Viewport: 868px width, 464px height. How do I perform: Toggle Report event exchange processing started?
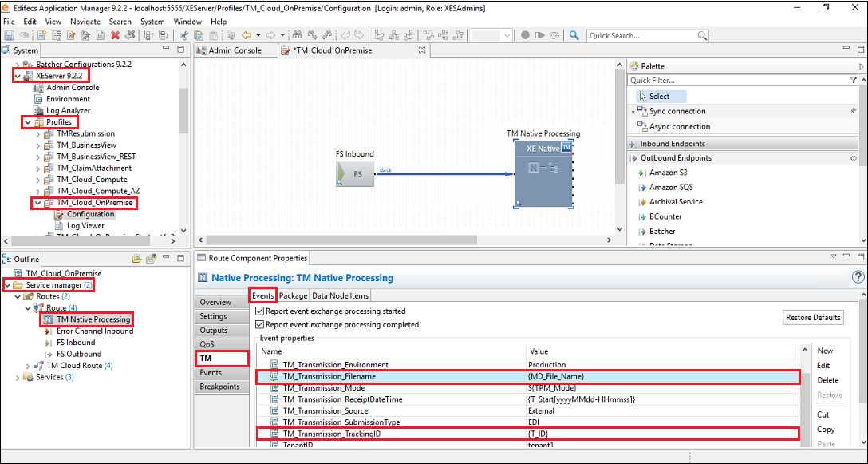tap(259, 311)
